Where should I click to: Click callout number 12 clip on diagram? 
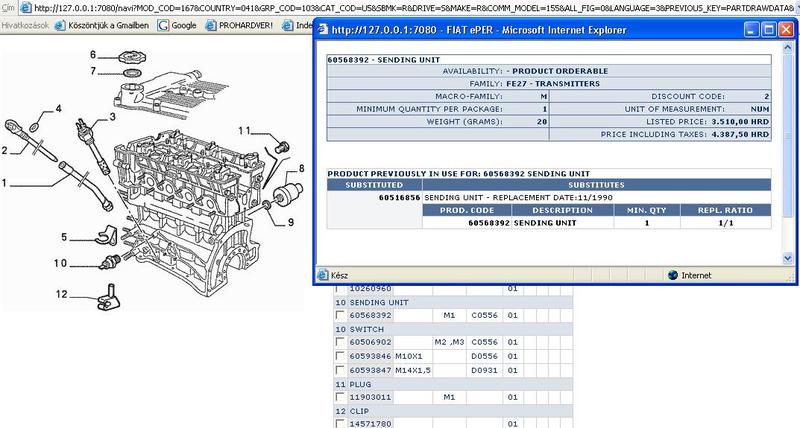click(x=62, y=294)
